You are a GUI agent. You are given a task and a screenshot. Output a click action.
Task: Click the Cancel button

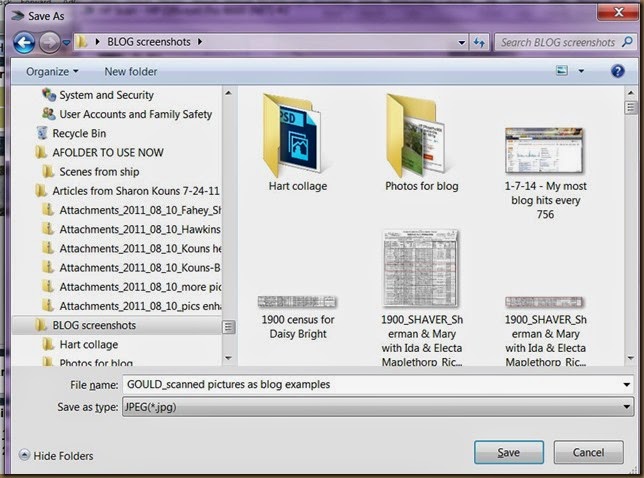pos(588,452)
